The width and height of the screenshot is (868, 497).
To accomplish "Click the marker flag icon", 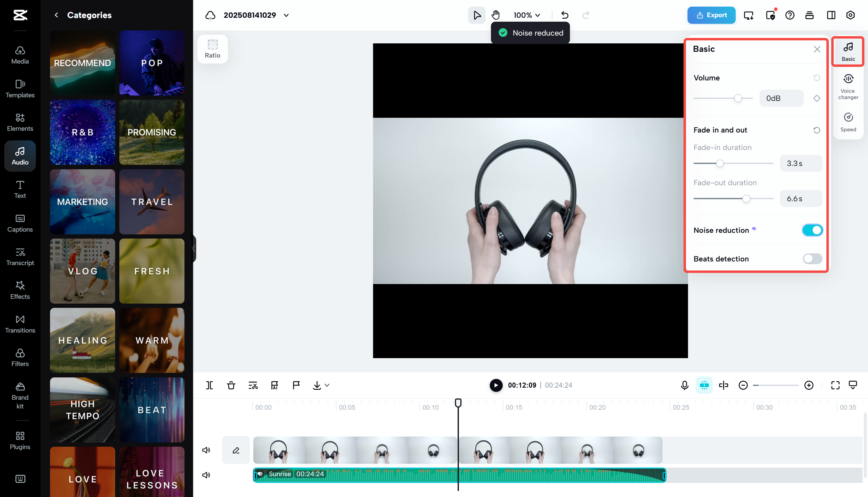I will pyautogui.click(x=296, y=385).
